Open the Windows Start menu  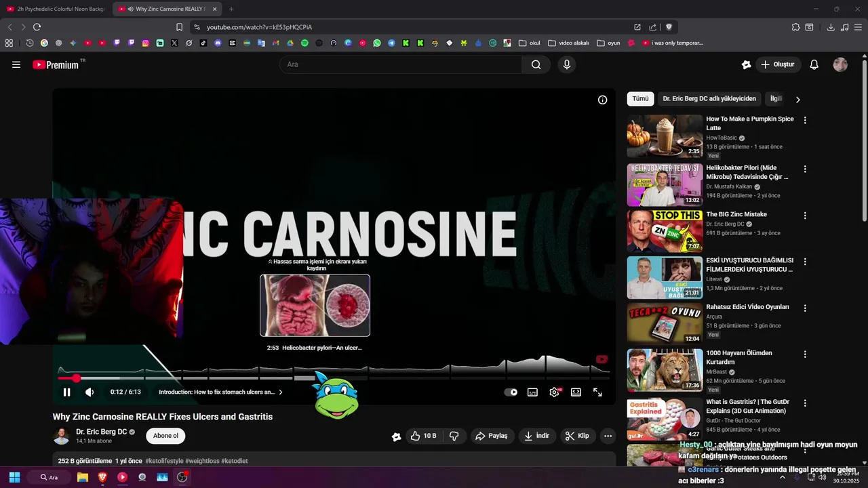(x=14, y=477)
